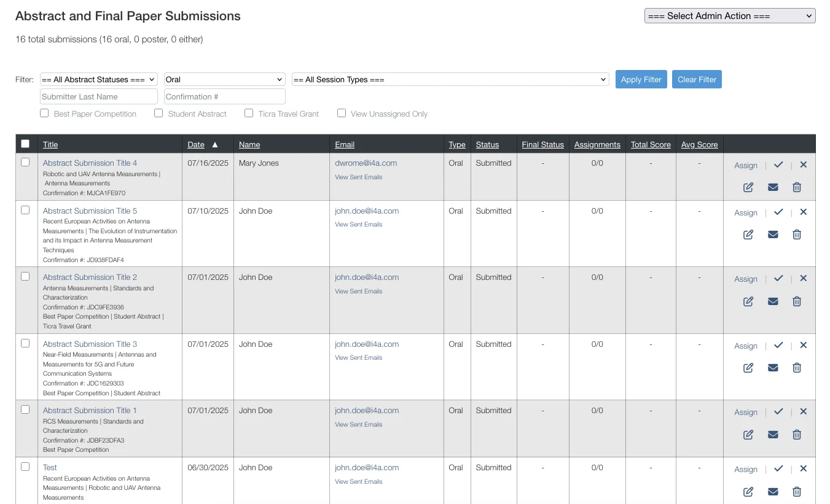Open the All Session Types dropdown

point(450,79)
